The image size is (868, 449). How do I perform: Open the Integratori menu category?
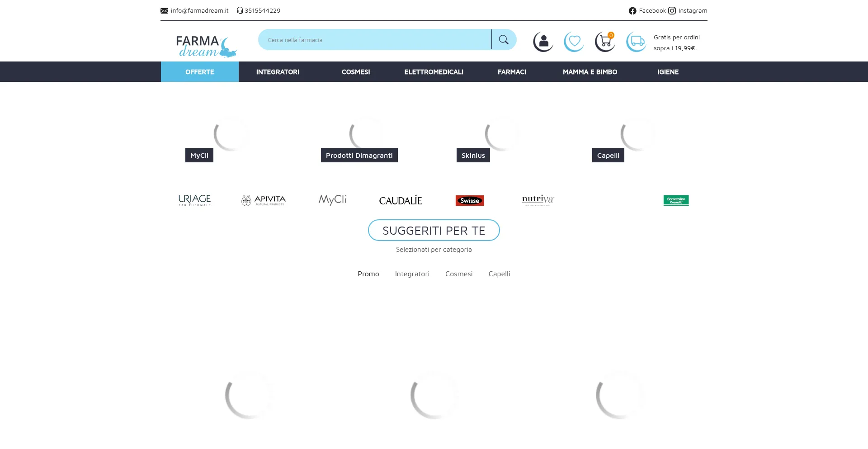(278, 72)
